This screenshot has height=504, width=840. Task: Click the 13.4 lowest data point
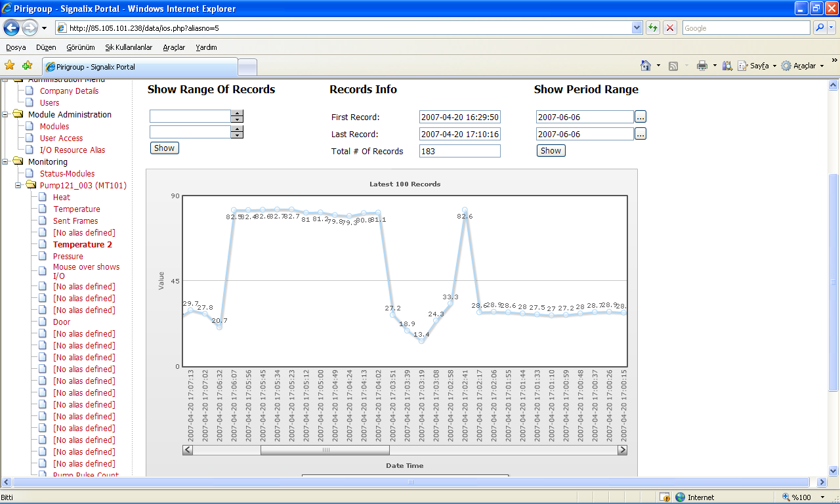point(421,341)
